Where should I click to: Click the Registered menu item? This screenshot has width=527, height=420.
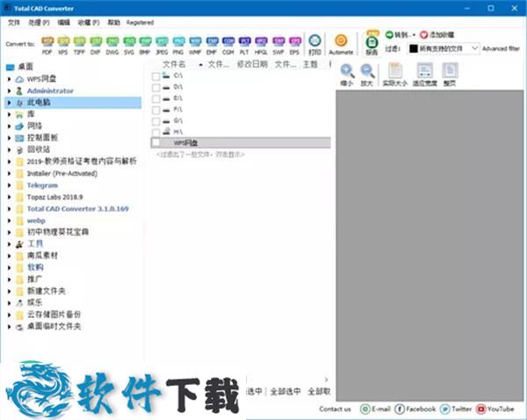click(x=141, y=23)
